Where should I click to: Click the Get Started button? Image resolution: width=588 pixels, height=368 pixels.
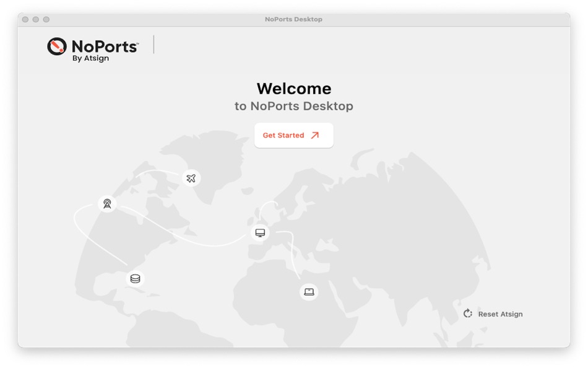pos(293,135)
